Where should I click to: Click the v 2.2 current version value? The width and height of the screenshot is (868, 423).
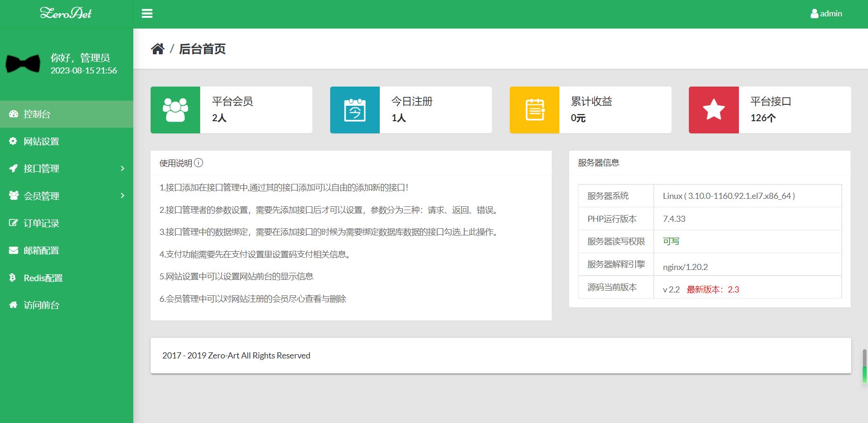coord(671,289)
